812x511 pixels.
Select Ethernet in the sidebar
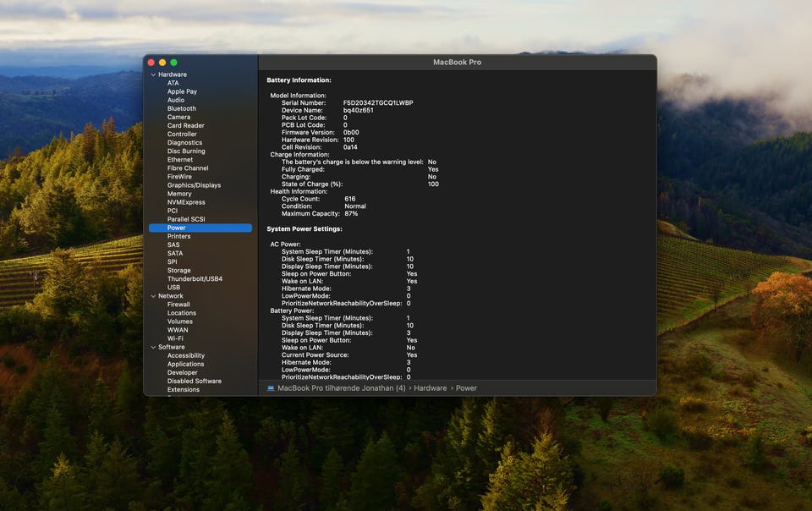(x=179, y=160)
